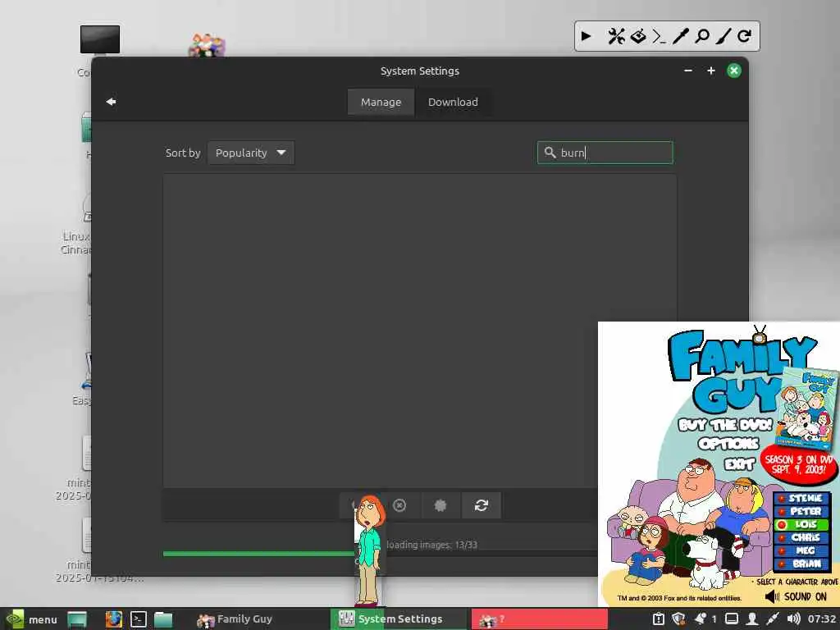The image size is (840, 630).
Task: Select the Meg character option
Action: point(801,550)
